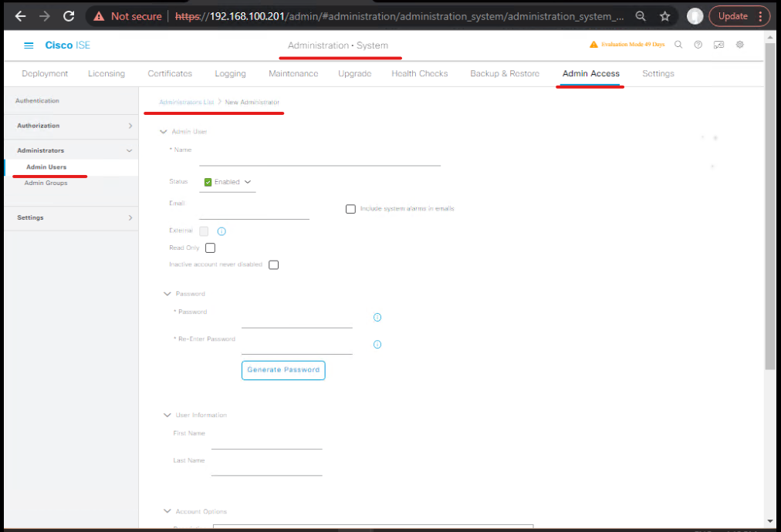Screen dimensions: 781x532
Task: Click the Email input field
Action: [x=254, y=212]
